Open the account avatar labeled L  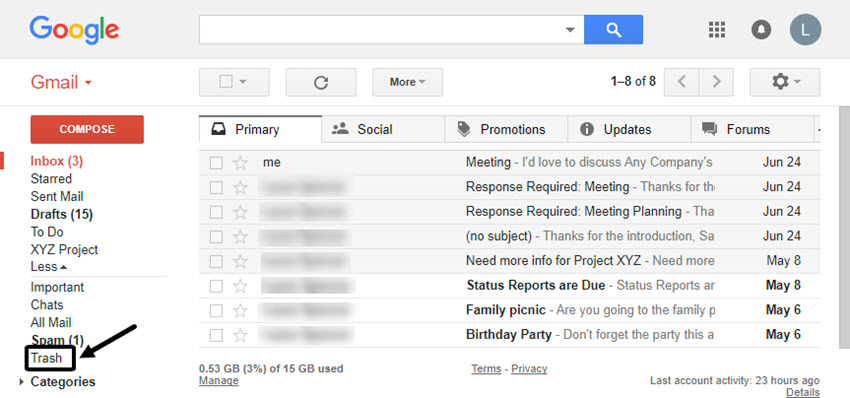806,29
